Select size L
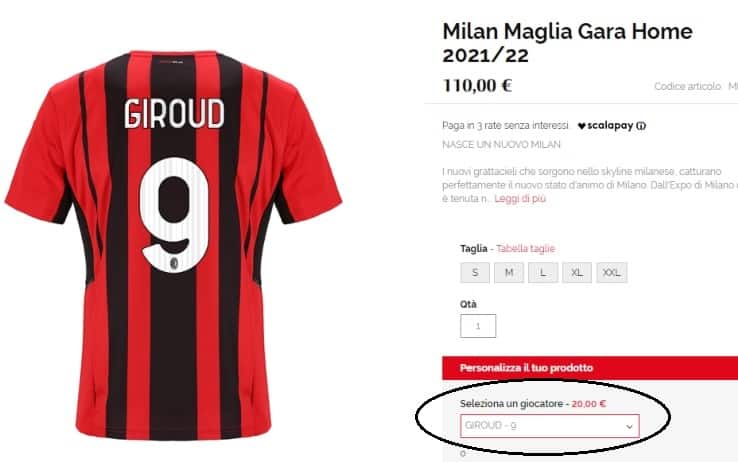This screenshot has width=738, height=462. 543,273
